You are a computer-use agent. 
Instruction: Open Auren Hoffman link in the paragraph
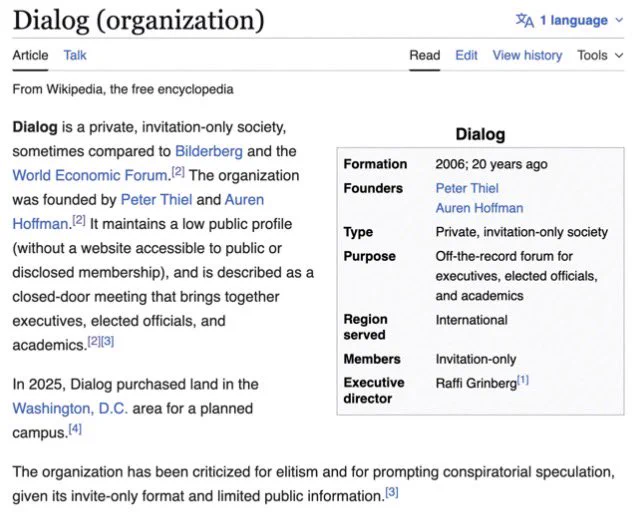(x=138, y=212)
